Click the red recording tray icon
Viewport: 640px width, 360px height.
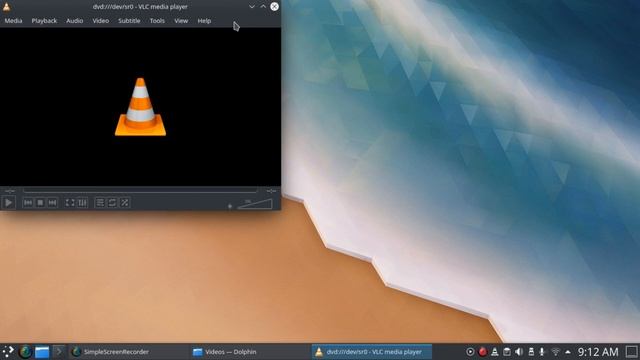[x=482, y=352]
